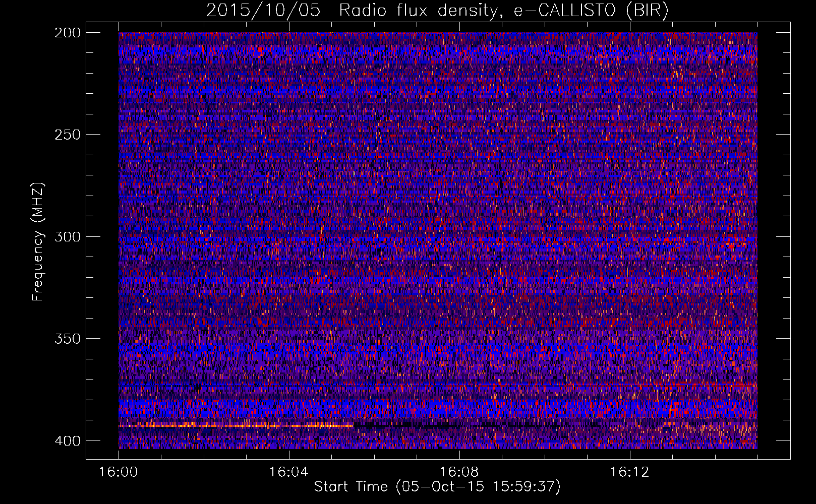Click the bright orange emission band near 393 MHz
Screen dimensions: 816x504
[x=236, y=425]
